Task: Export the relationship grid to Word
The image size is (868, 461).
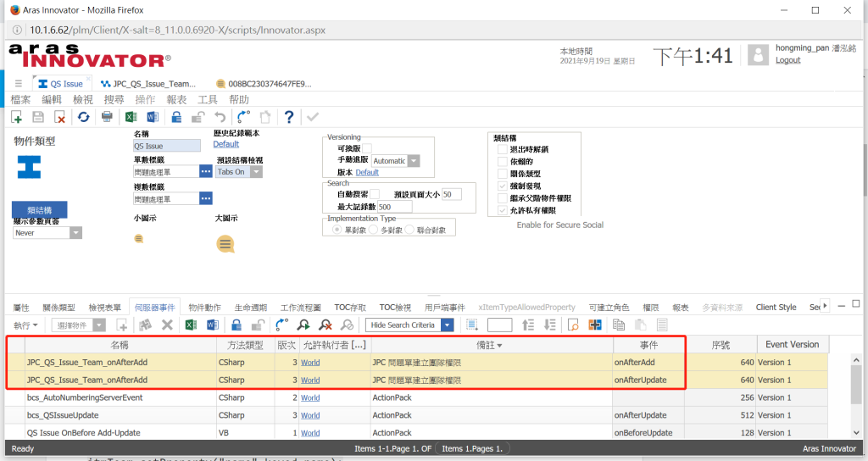Action: (x=213, y=325)
